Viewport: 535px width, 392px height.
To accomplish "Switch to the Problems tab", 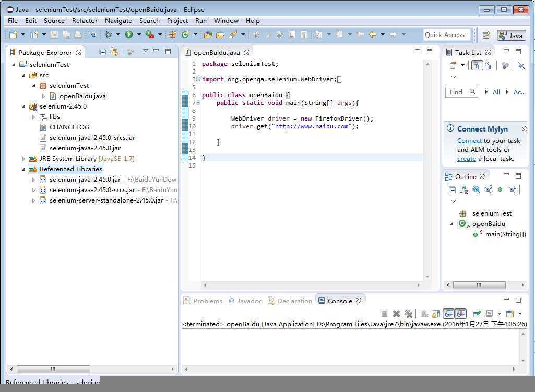I will (x=203, y=301).
